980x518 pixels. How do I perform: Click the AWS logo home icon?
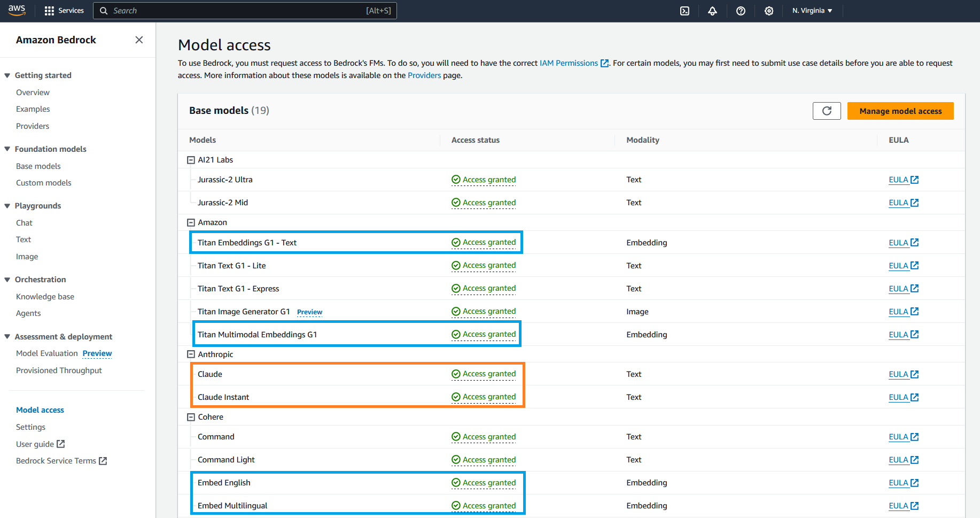pos(17,10)
